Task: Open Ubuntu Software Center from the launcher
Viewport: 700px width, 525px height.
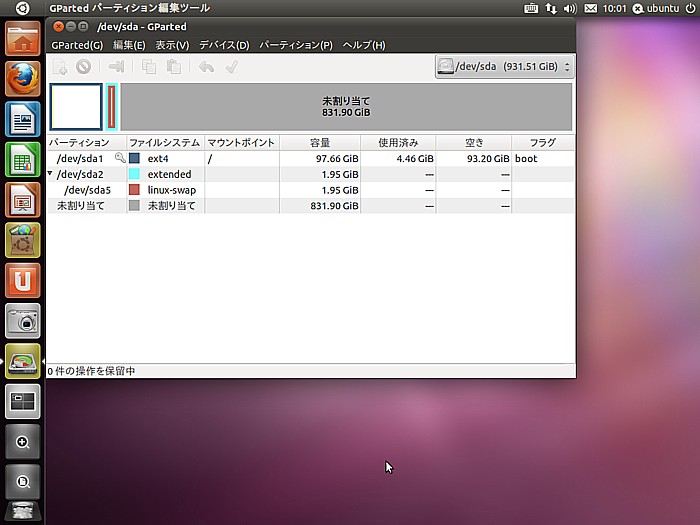Action: click(23, 240)
